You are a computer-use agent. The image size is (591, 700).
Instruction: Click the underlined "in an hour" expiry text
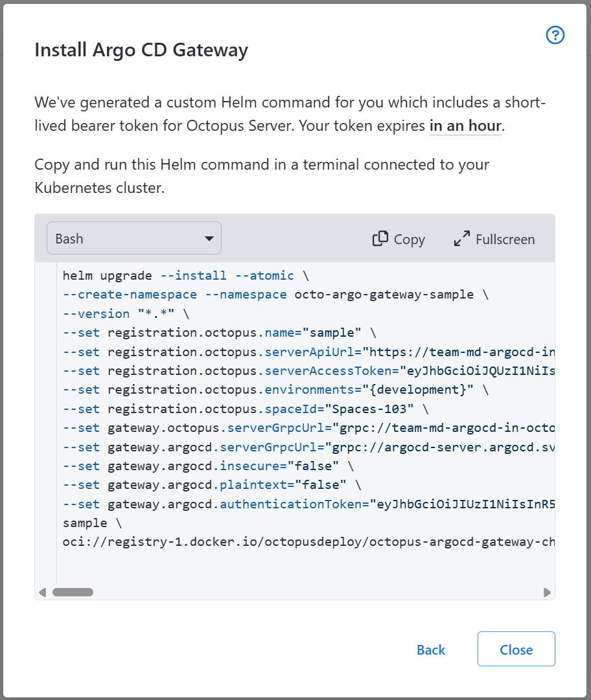point(465,126)
